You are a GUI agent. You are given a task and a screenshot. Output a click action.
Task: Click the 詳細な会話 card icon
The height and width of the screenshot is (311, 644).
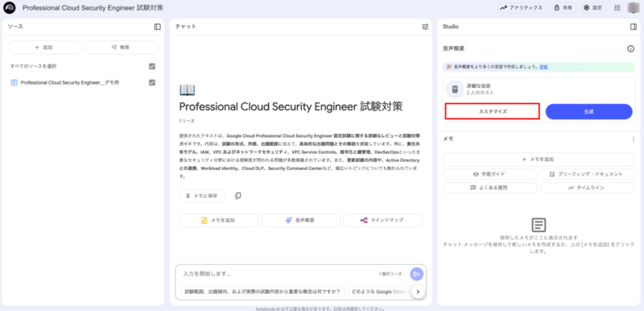coord(455,89)
